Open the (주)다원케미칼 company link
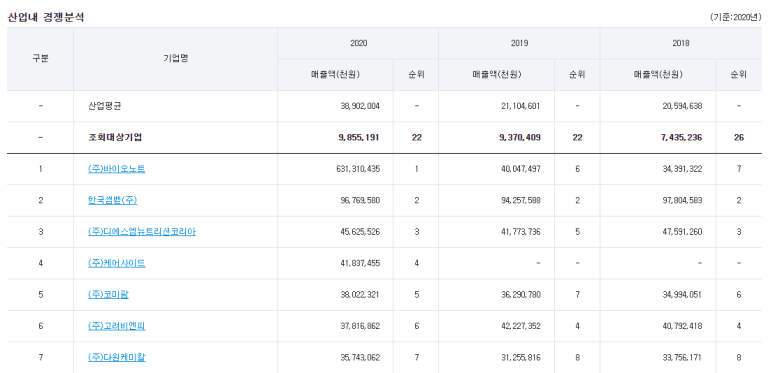 pyautogui.click(x=116, y=358)
